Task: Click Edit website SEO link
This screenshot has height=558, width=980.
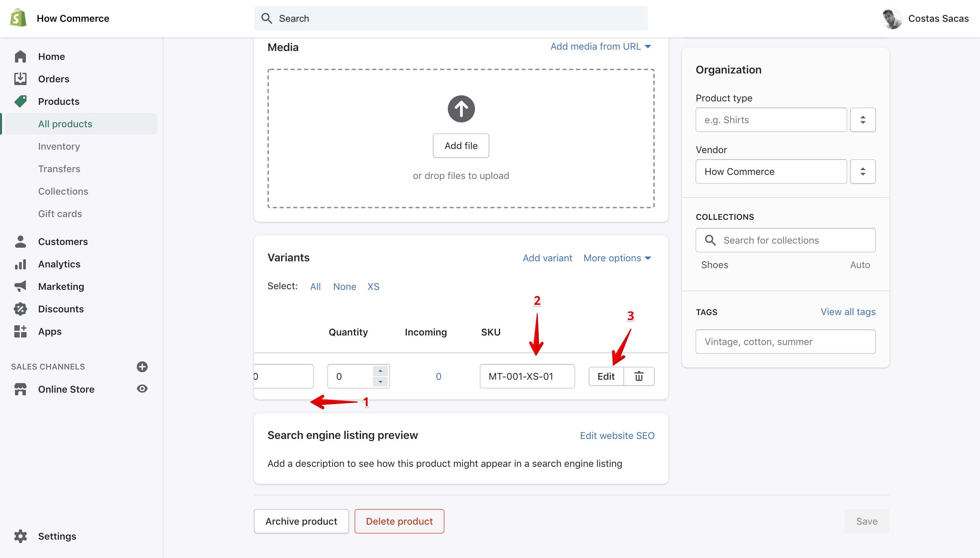Action: point(617,436)
